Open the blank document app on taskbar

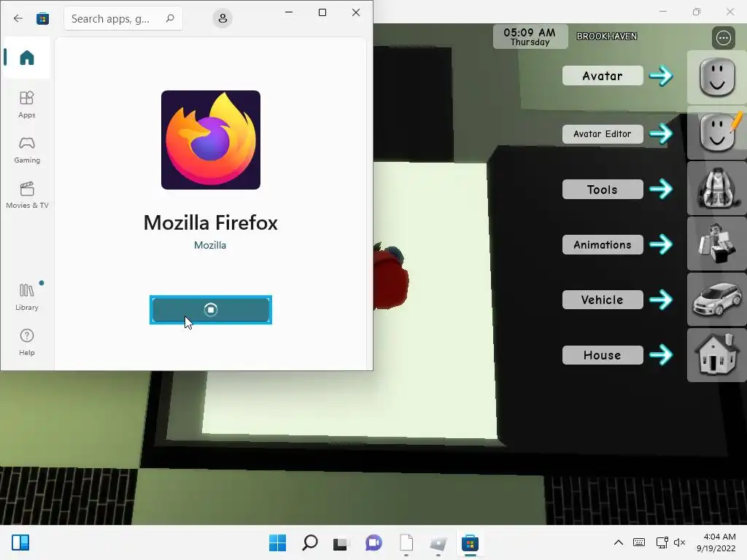(x=406, y=542)
